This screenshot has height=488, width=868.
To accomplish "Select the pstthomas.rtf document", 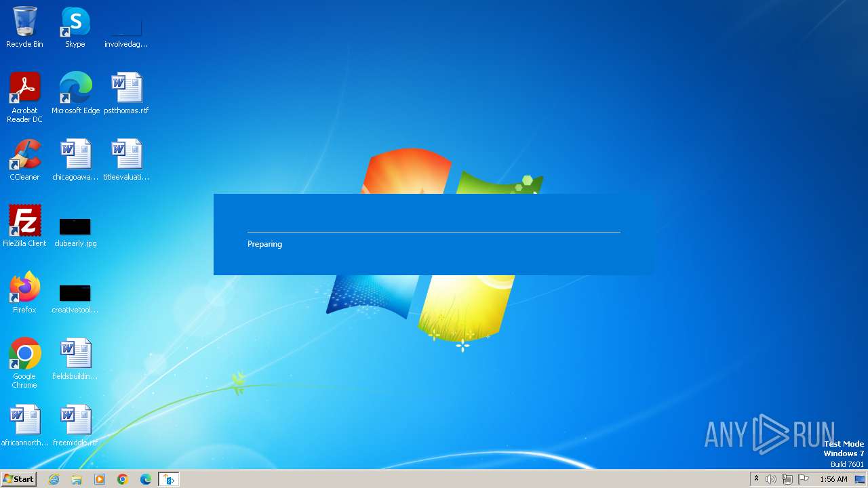I will click(x=126, y=94).
